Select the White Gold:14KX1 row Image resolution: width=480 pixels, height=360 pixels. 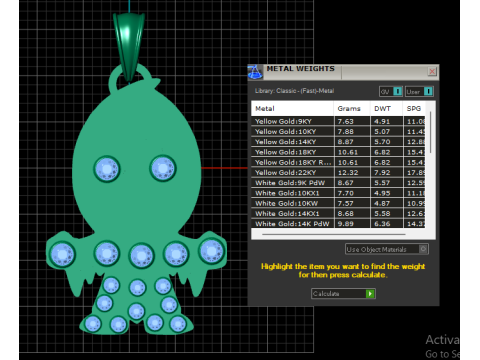(338, 214)
